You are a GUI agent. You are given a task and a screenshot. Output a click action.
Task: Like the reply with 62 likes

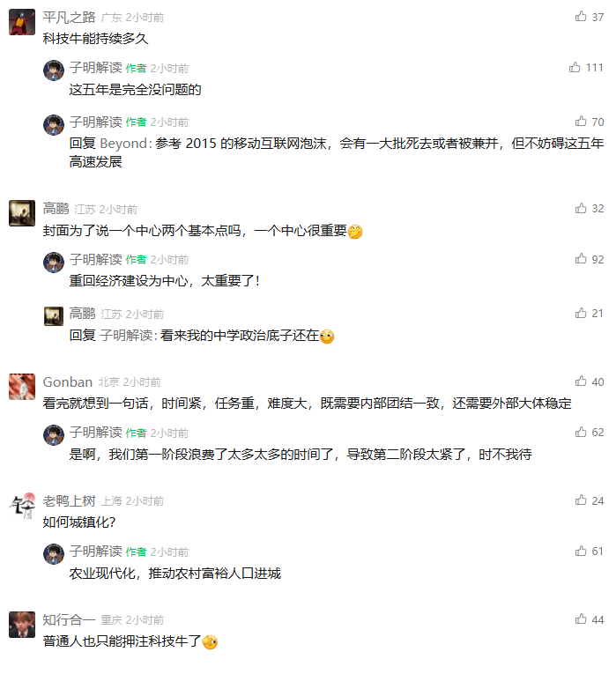[x=581, y=433]
